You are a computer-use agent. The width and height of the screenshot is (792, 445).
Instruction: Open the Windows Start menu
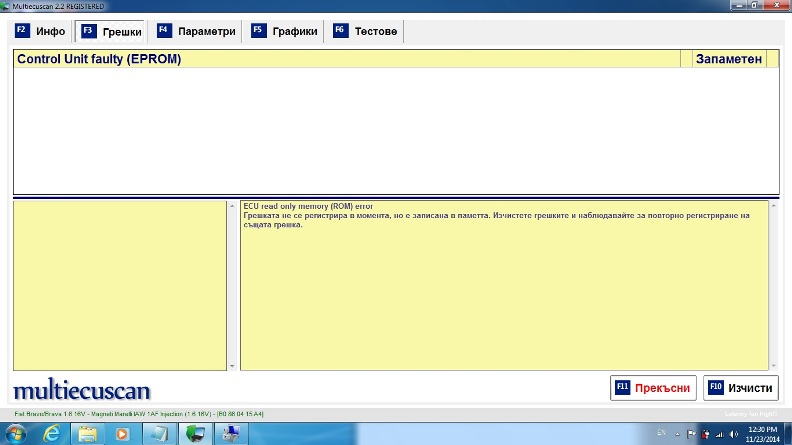17,433
